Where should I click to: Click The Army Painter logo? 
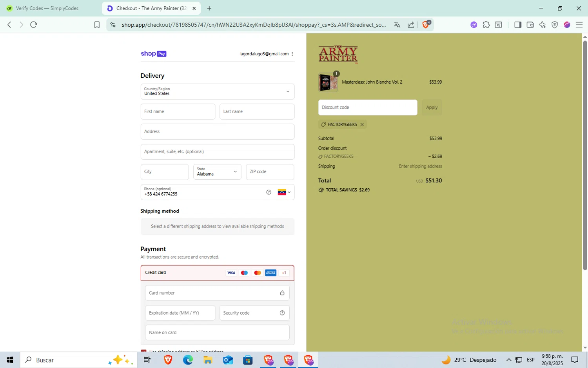(338, 54)
